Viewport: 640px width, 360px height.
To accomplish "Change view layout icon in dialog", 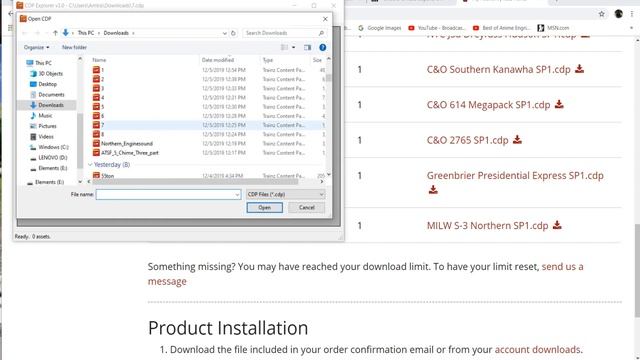I will pyautogui.click(x=284, y=47).
